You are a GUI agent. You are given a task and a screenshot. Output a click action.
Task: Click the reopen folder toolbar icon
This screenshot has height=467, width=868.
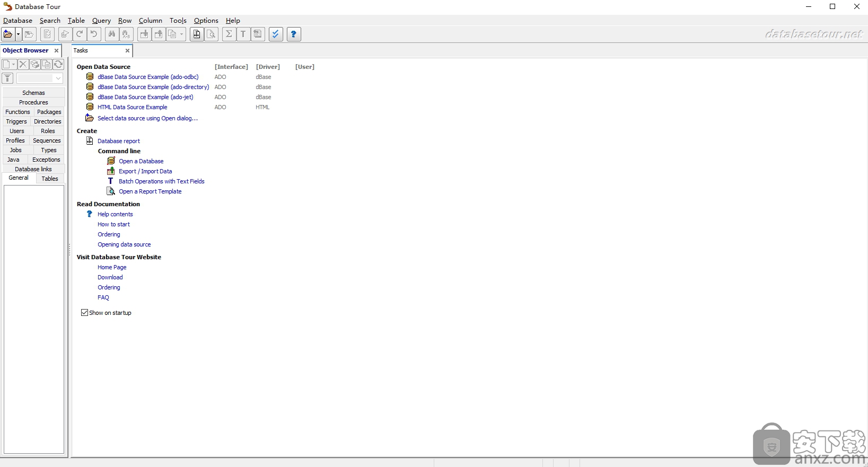(x=29, y=34)
